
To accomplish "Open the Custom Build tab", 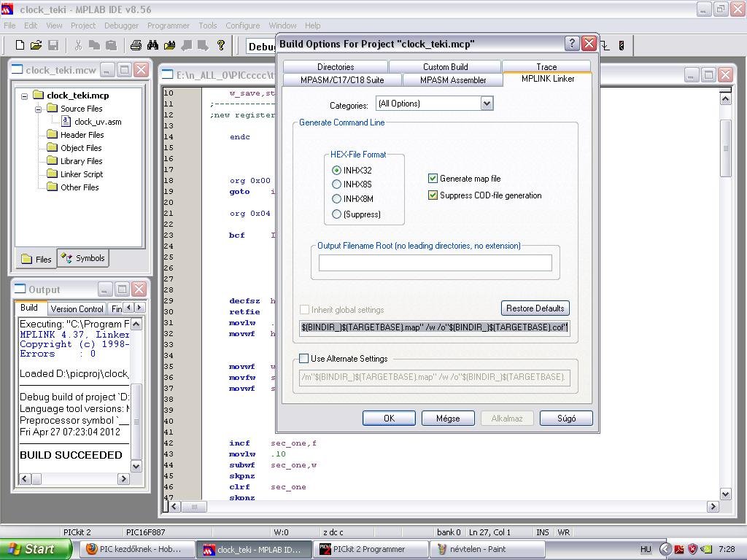I will tap(445, 66).
